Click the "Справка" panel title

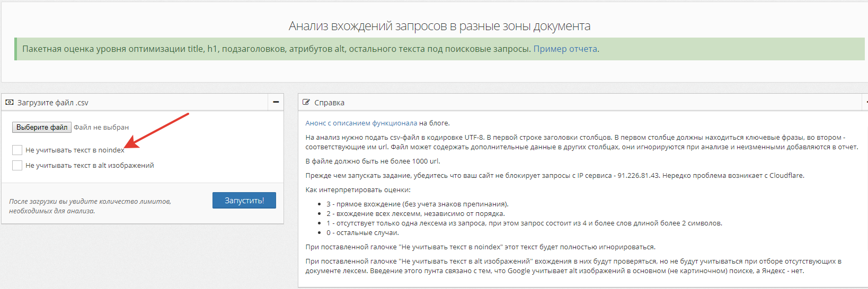[329, 103]
